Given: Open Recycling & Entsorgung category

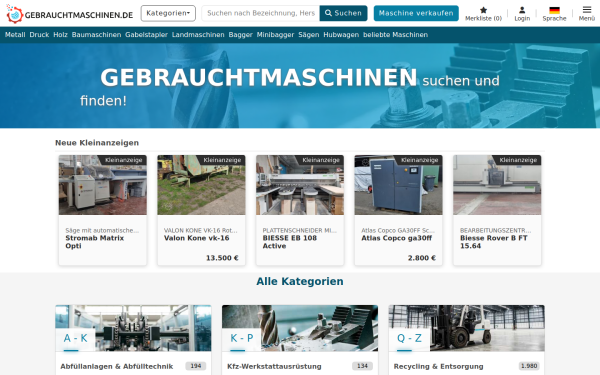Looking at the screenshot, I should tap(439, 366).
